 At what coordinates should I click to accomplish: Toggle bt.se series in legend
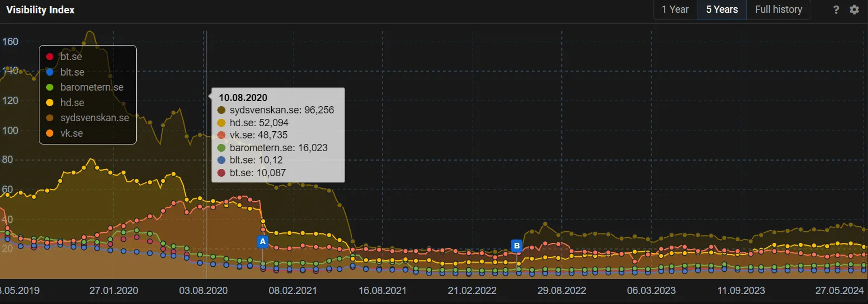tap(66, 57)
